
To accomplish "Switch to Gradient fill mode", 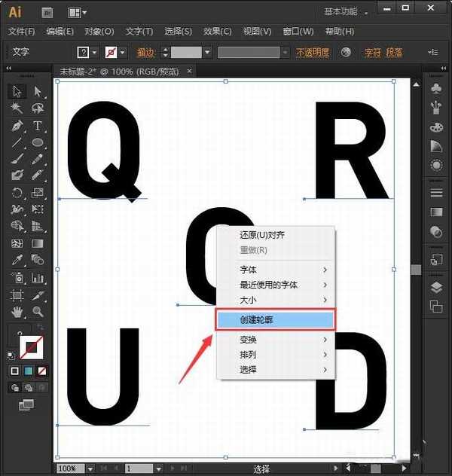I will (x=28, y=371).
